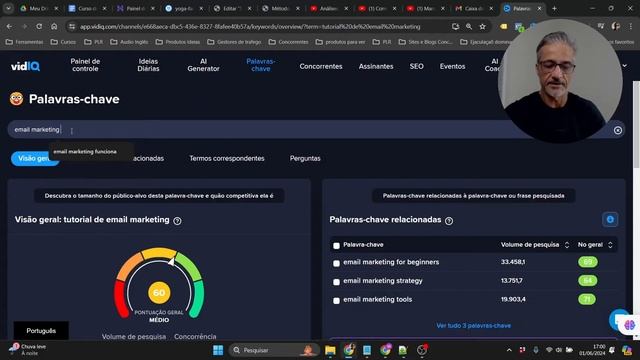This screenshot has width=640, height=360.
Task: Open email marketing for beginners keyword
Action: coord(391,262)
